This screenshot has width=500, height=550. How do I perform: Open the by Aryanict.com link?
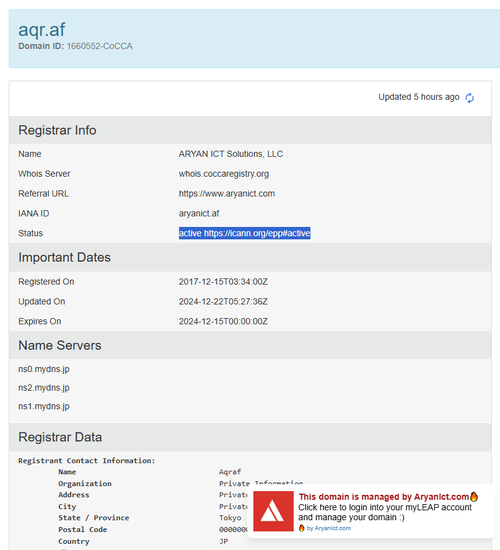(x=329, y=528)
